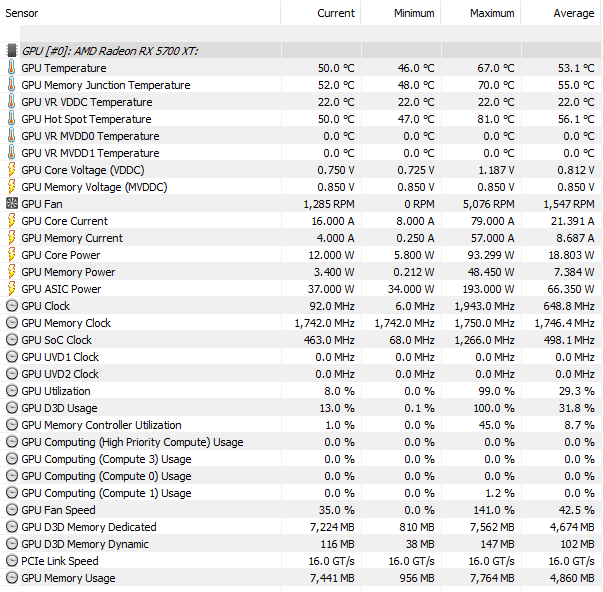Click the 81.0 °C maximum hot spot value

pyautogui.click(x=496, y=119)
